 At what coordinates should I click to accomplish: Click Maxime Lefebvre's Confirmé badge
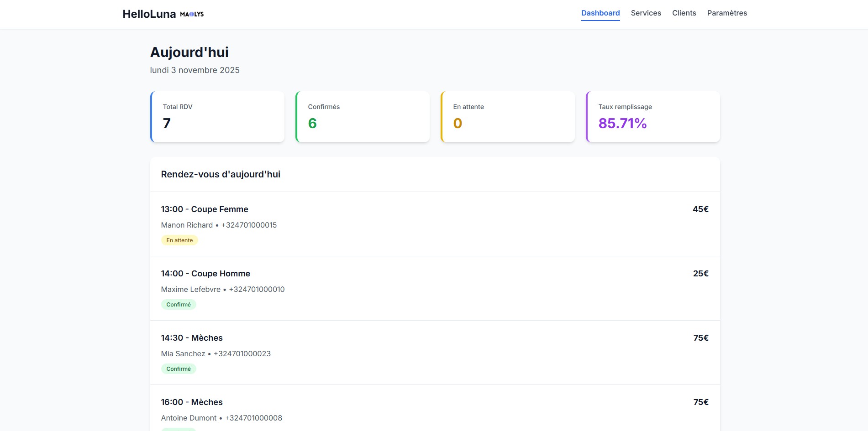click(x=179, y=305)
